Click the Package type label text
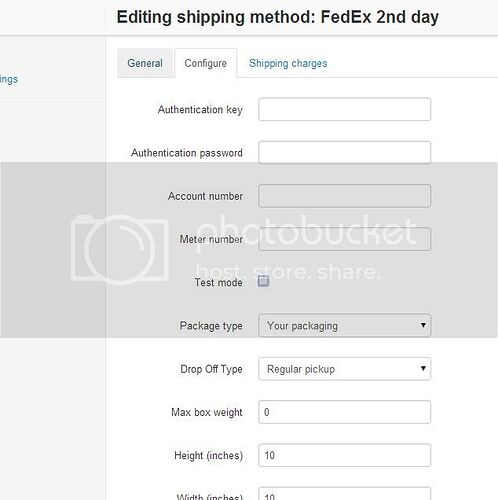This screenshot has width=498, height=500. (x=211, y=326)
